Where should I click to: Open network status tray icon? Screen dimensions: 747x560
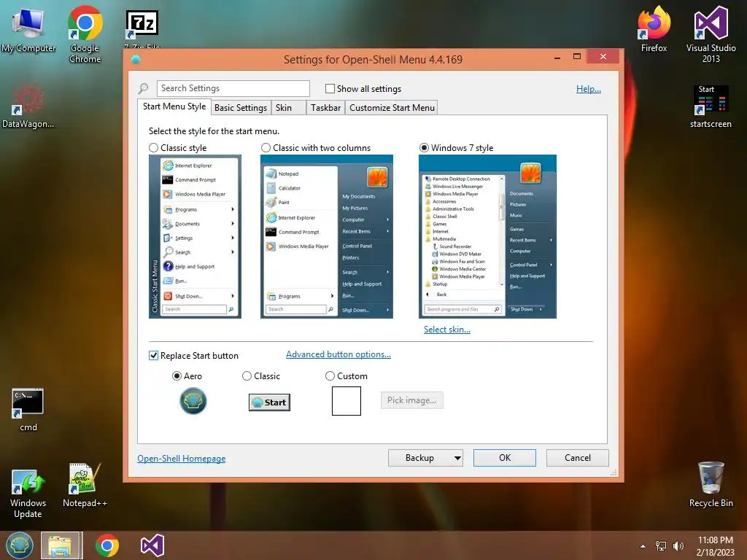[661, 546]
